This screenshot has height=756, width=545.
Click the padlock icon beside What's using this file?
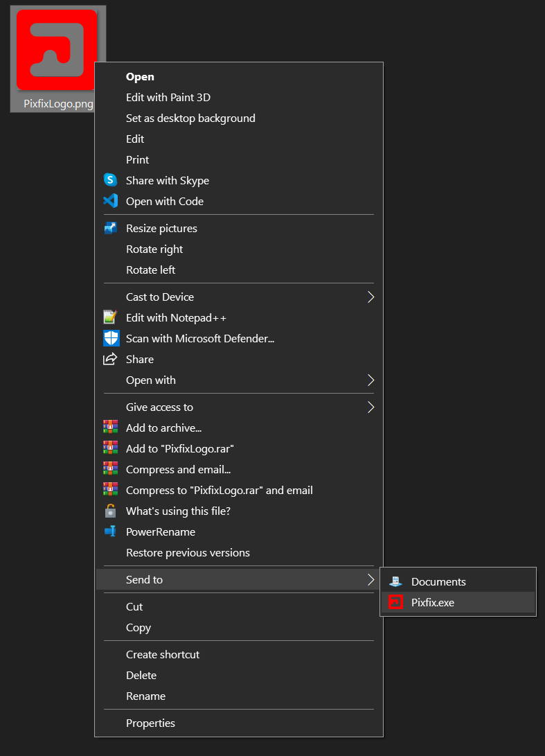[110, 511]
